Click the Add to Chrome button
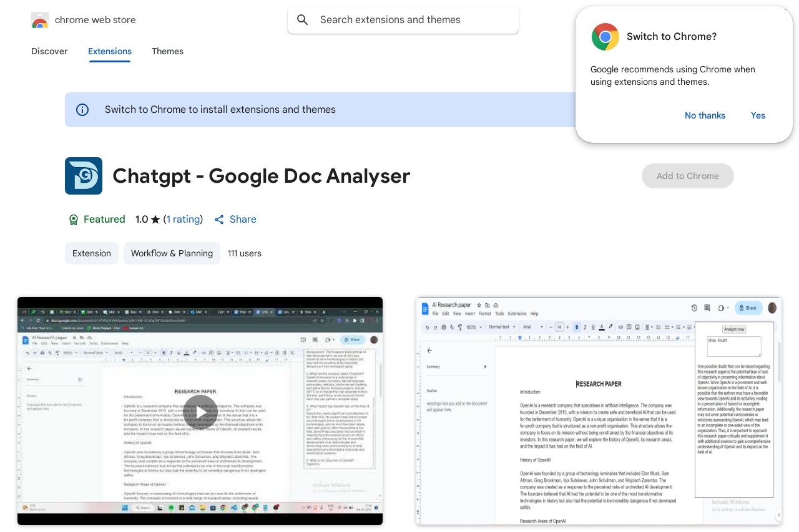 coord(687,176)
